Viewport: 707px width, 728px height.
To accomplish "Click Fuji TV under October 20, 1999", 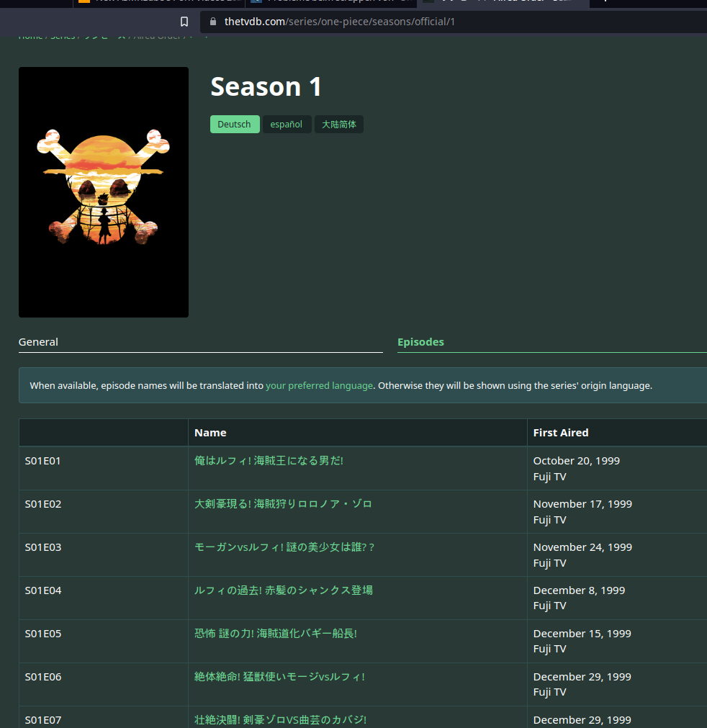I will click(549, 477).
